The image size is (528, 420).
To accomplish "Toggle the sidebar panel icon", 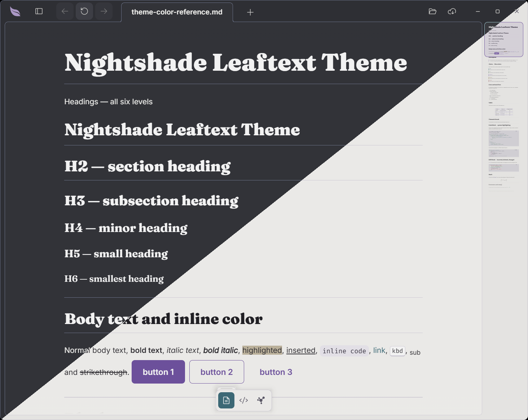I will click(39, 11).
